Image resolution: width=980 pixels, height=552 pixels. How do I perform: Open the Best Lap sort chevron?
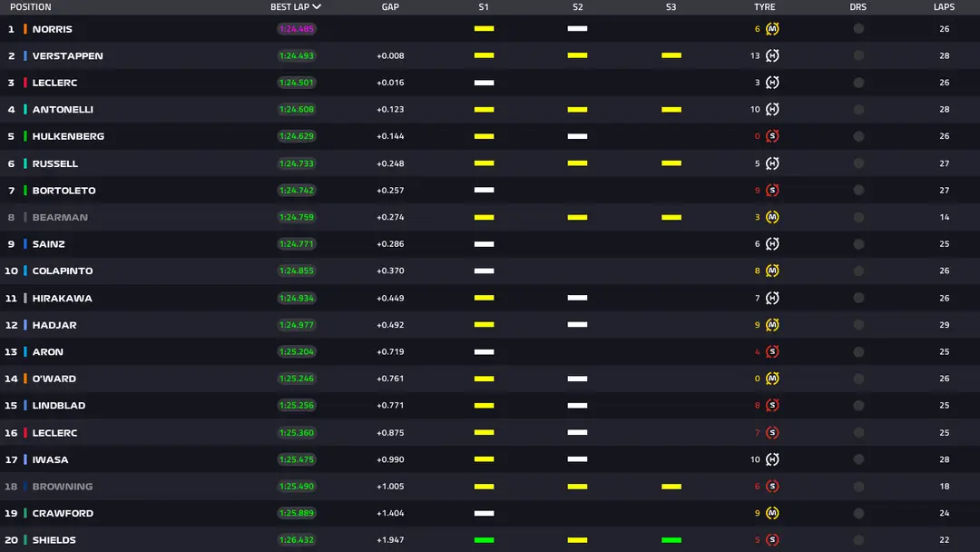click(x=317, y=7)
